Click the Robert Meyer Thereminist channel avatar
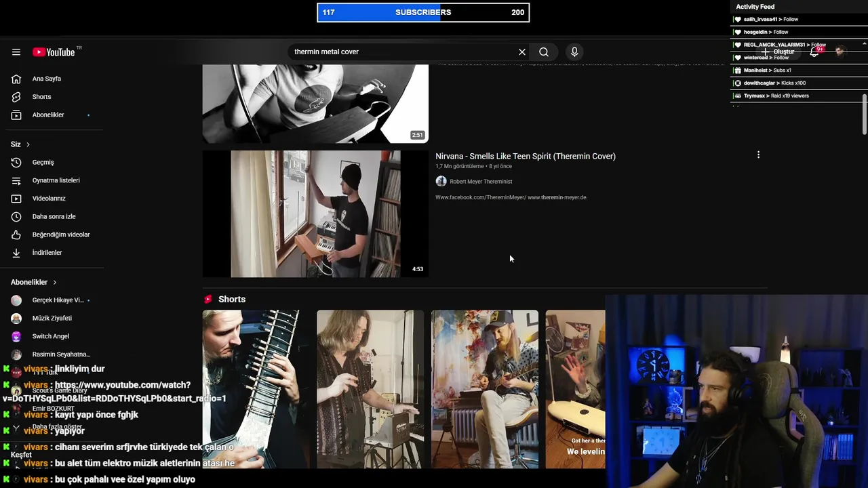 click(441, 181)
